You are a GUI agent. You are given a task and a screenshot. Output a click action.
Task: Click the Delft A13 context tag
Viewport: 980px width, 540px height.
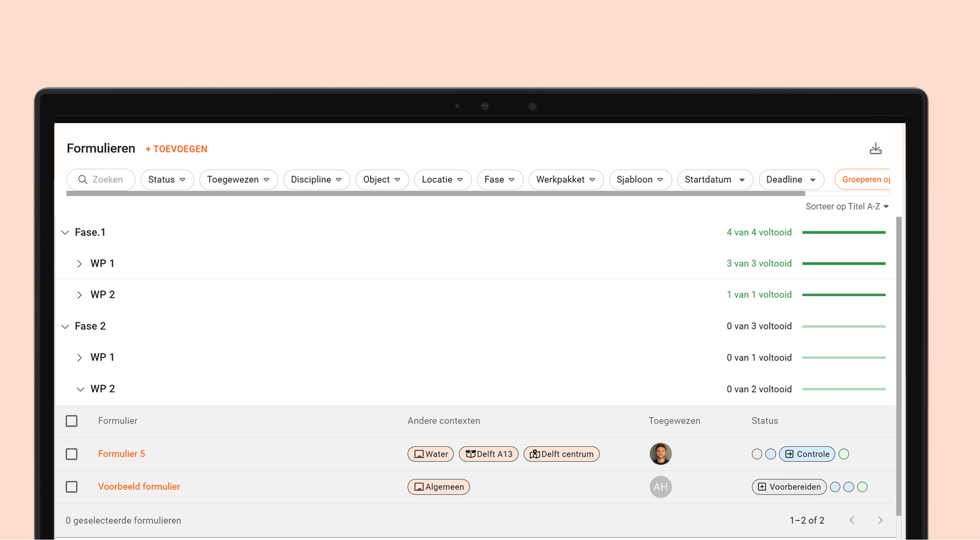[488, 454]
